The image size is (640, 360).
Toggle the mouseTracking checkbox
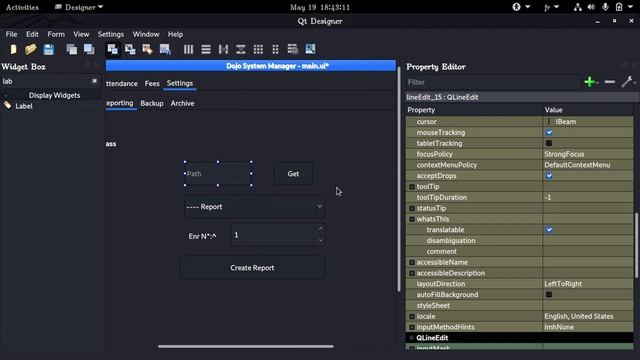tap(549, 132)
